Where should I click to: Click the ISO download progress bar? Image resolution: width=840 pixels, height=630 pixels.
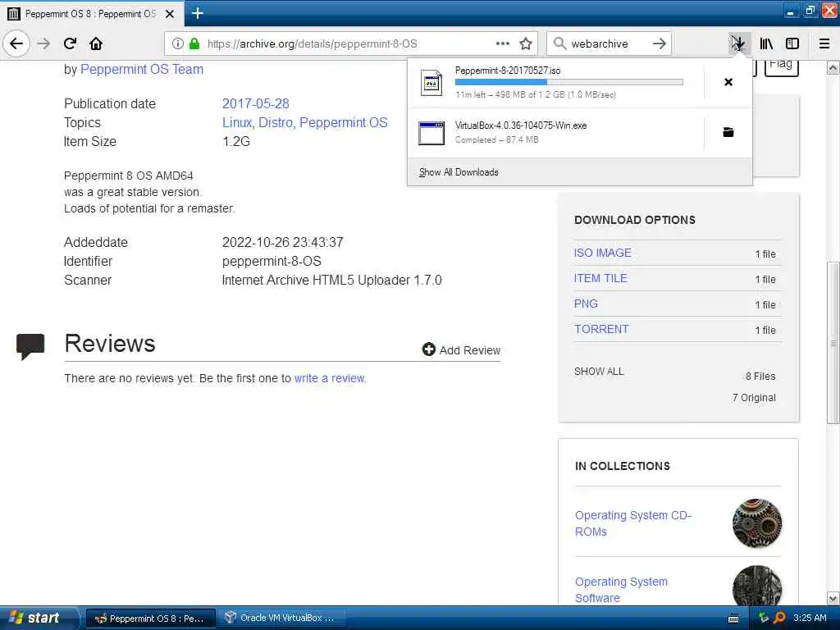point(569,82)
